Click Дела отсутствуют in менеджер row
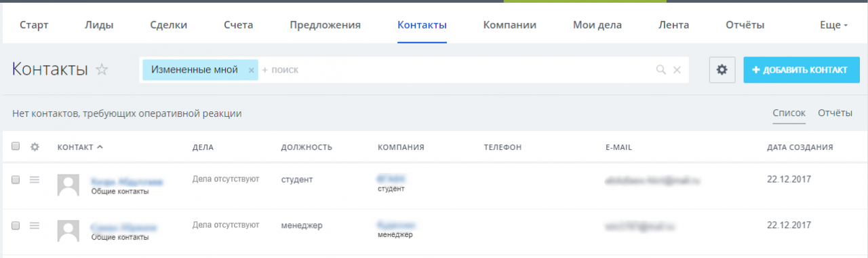 coord(226,225)
